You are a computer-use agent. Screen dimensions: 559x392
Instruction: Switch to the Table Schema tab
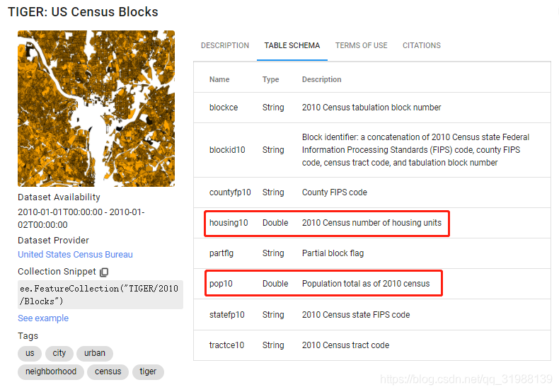tap(292, 45)
